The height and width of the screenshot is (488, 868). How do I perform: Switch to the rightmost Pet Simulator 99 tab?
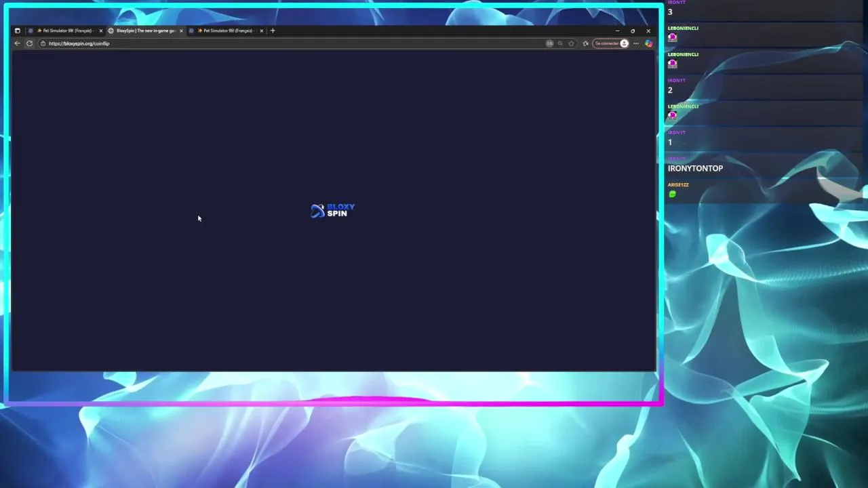pos(226,30)
